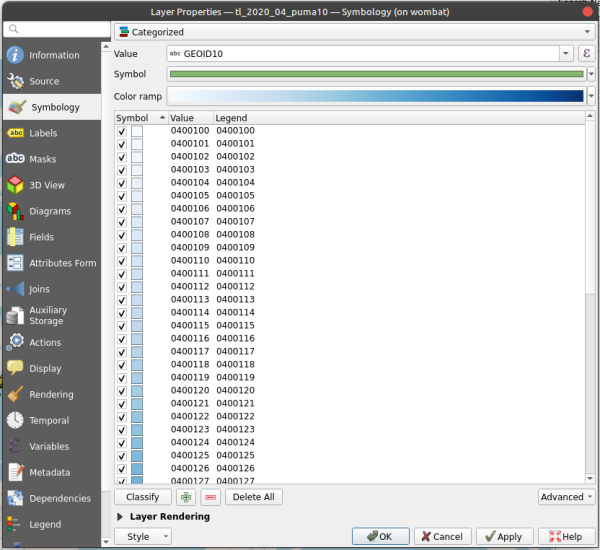Screen dimensions: 600x550
Task: Open the Diagrams section
Action: 50,211
